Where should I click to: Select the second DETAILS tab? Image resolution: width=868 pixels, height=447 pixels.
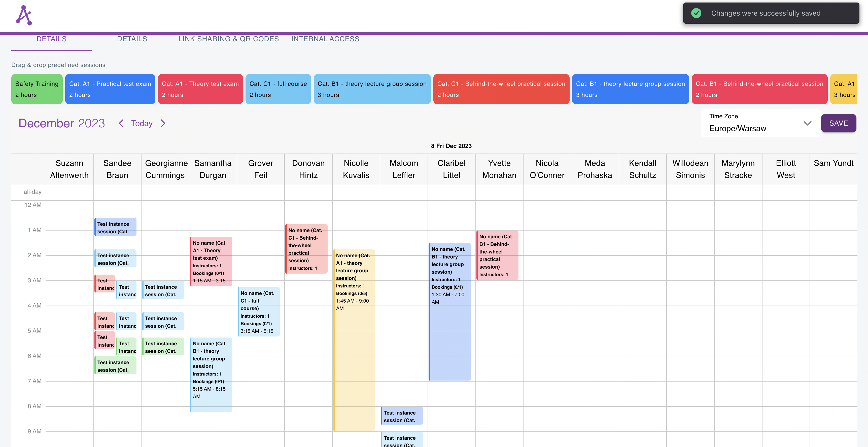click(x=132, y=39)
